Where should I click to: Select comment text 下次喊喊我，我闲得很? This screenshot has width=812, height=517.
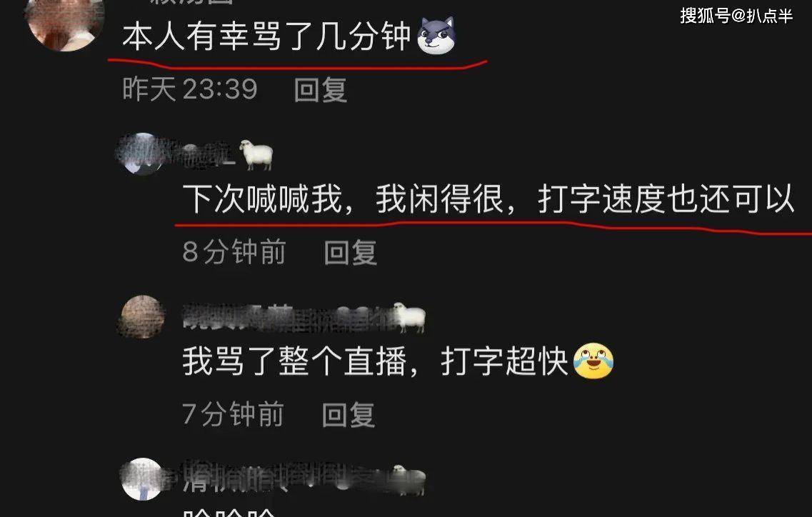pyautogui.click(x=344, y=199)
